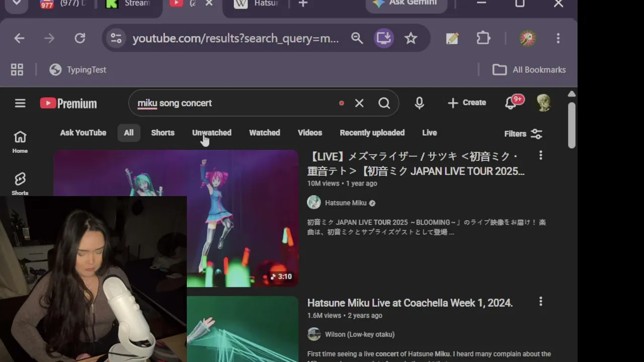
Task: Search with your voice microphone
Action: pyautogui.click(x=419, y=103)
